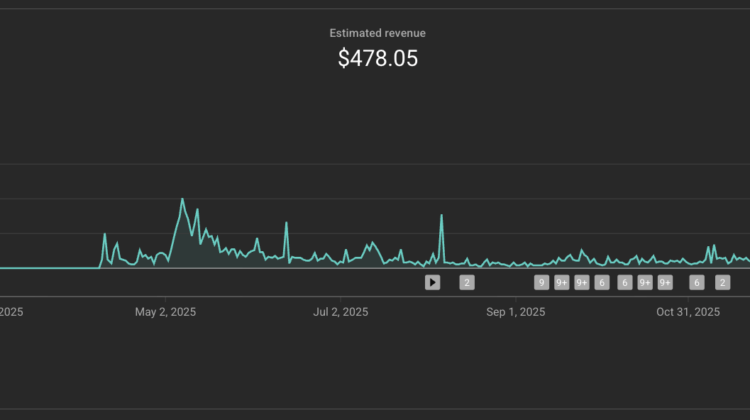750x420 pixels.
Task: Open the last '2' marker after Oct 31
Action: (722, 283)
